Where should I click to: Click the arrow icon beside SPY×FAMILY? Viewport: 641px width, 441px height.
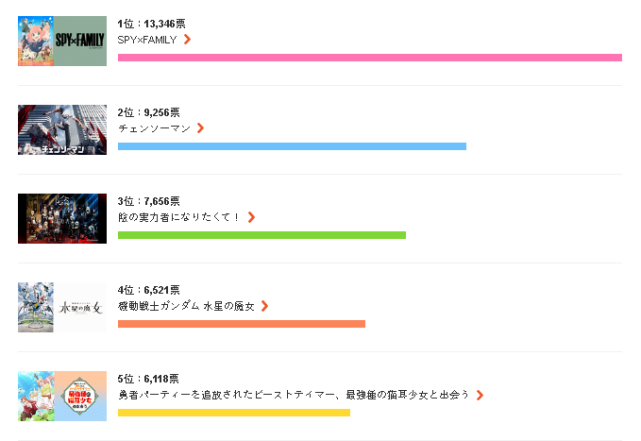(187, 40)
